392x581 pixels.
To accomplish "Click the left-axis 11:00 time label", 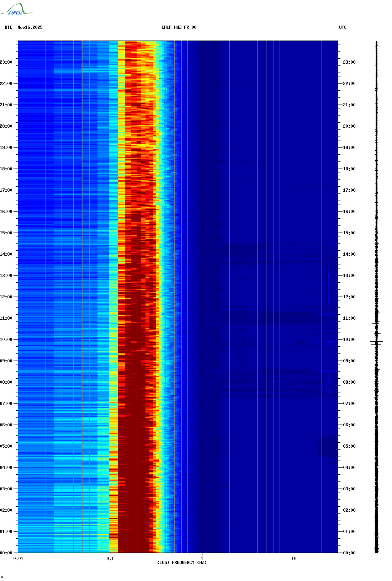I will pos(6,318).
